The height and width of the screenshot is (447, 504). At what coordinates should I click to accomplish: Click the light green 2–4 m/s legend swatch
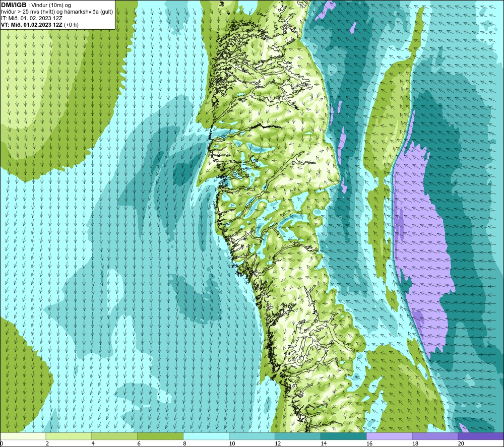(x=69, y=436)
